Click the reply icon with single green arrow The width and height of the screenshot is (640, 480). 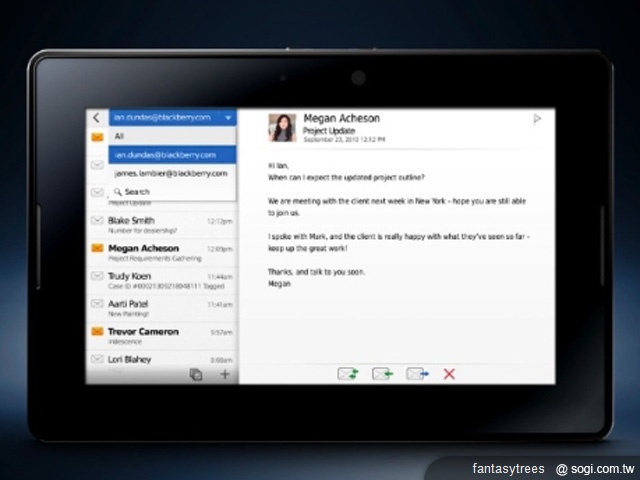coord(382,374)
